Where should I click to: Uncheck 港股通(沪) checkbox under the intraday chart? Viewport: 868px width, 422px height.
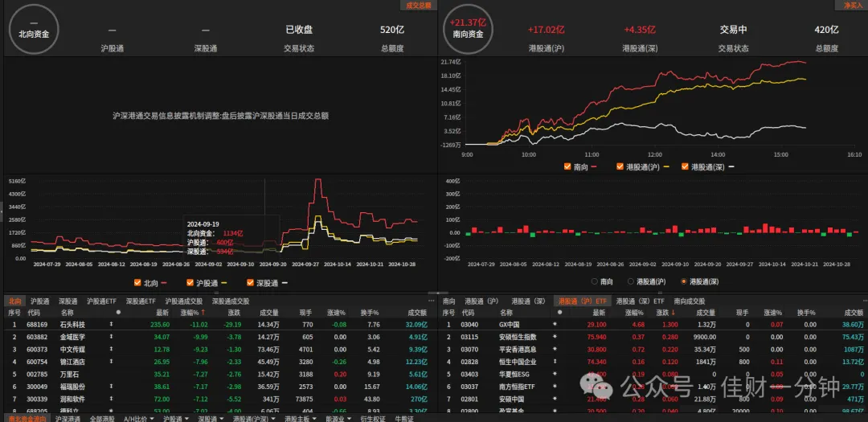pyautogui.click(x=620, y=166)
